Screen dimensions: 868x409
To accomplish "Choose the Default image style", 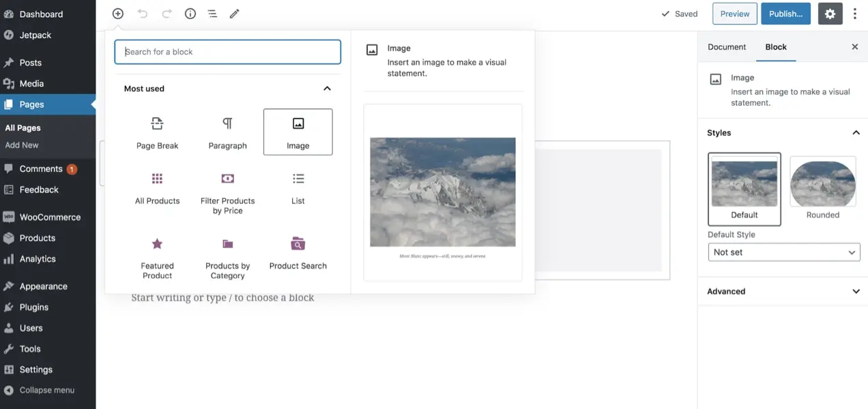I will [x=744, y=189].
